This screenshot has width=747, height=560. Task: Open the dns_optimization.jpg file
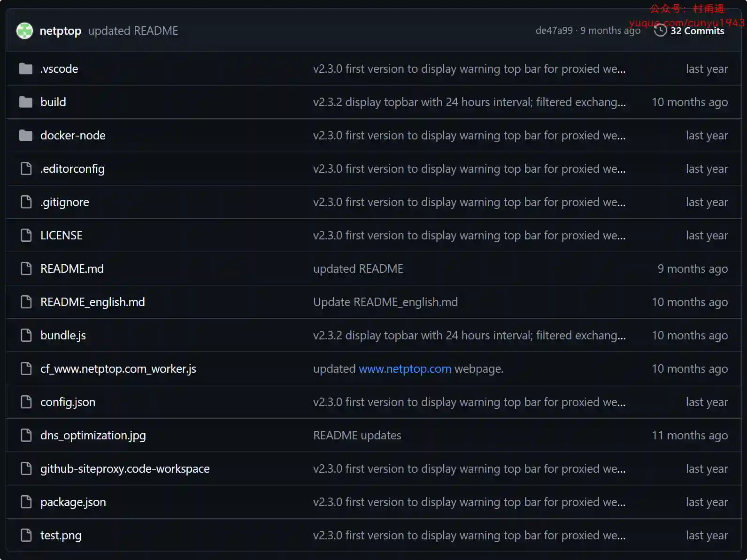(93, 436)
